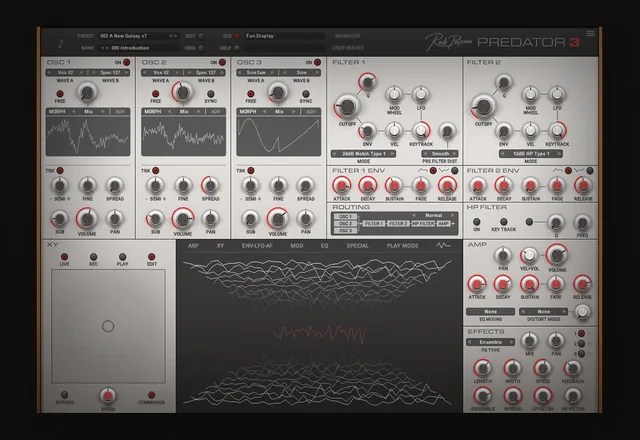This screenshot has width=640, height=440.
Task: Click the XY pad speed knob
Action: 107,396
